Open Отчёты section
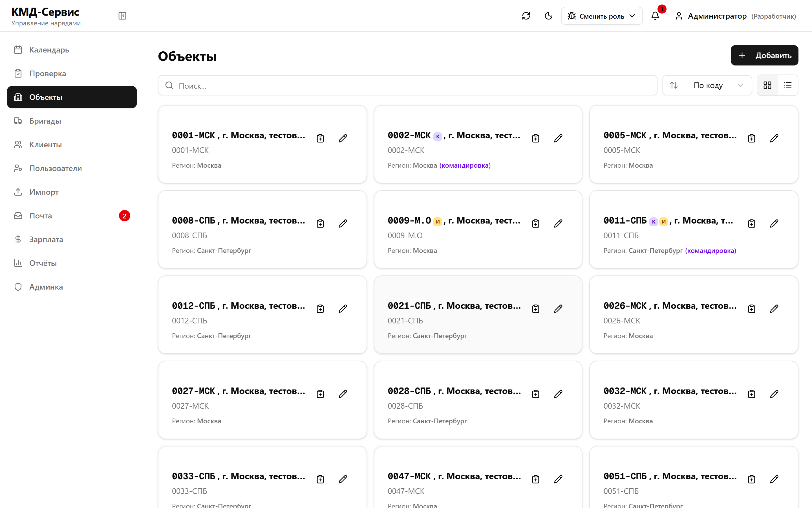 point(72,263)
